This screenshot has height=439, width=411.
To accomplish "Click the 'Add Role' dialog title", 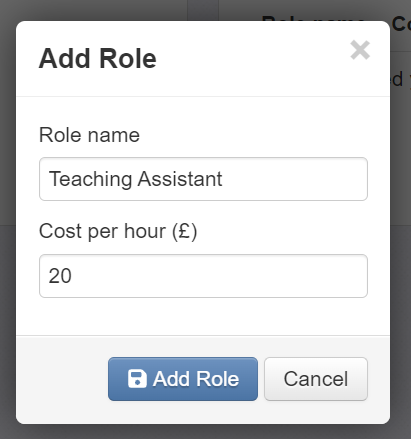I will (98, 59).
